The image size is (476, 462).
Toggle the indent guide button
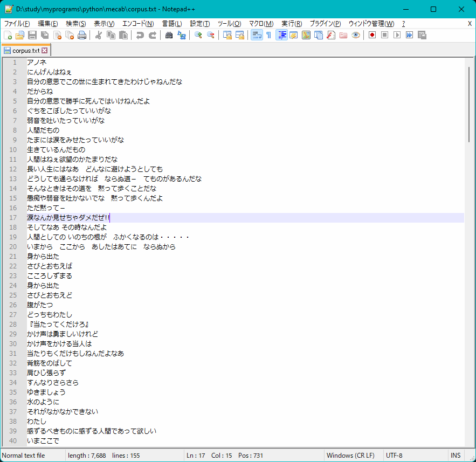[x=282, y=35]
